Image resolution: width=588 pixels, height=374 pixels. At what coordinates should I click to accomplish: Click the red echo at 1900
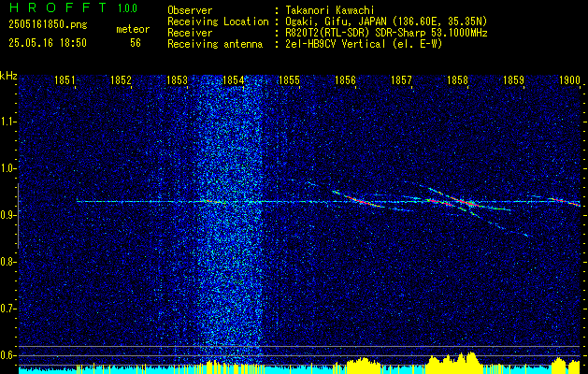tap(566, 202)
